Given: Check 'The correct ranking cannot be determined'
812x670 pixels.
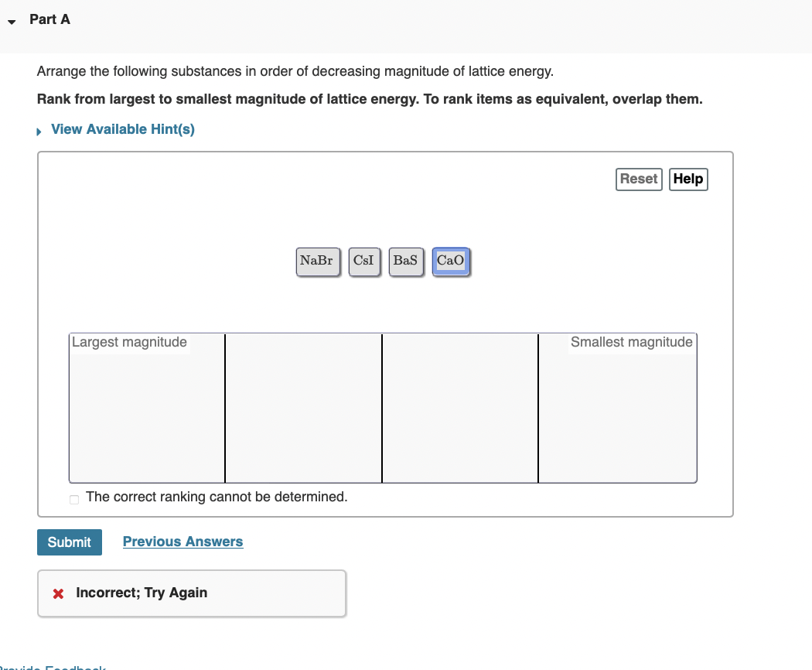Looking at the screenshot, I should point(73,499).
